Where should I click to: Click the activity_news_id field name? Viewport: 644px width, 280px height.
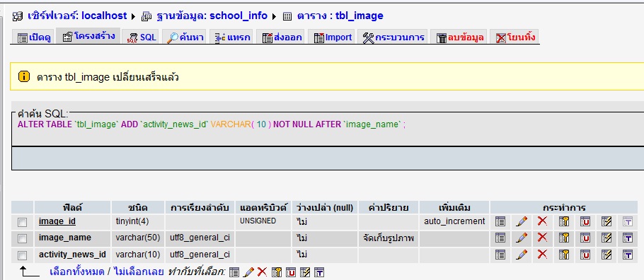pos(72,255)
